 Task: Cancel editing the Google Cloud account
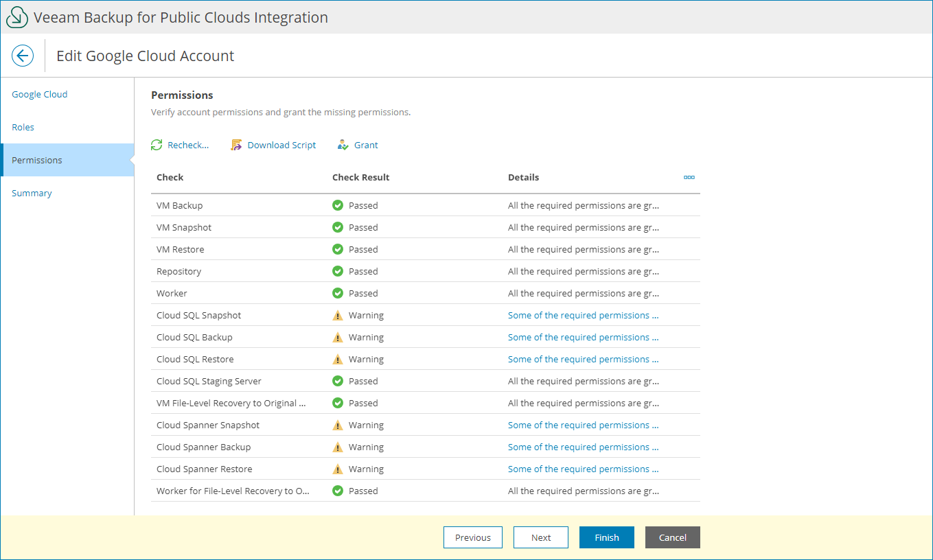(672, 537)
